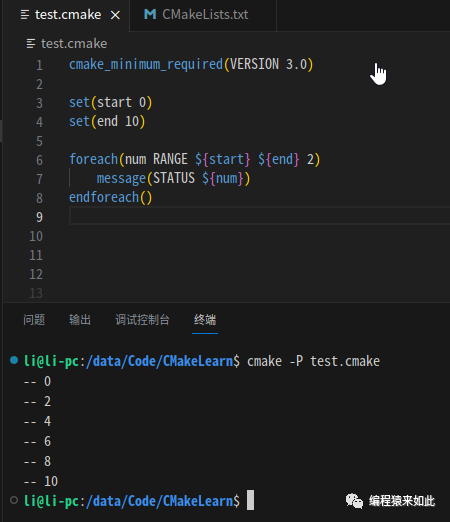Click line number 1 in the gutter
This screenshot has height=522, width=450.
tap(39, 65)
